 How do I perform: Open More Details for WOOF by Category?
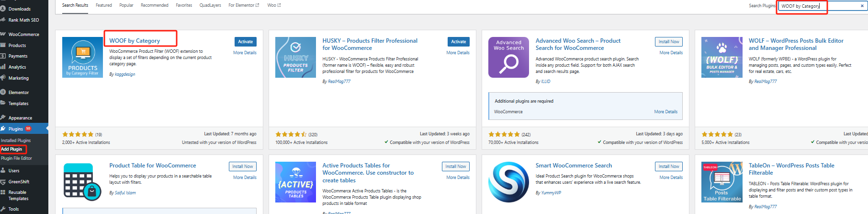pos(245,53)
